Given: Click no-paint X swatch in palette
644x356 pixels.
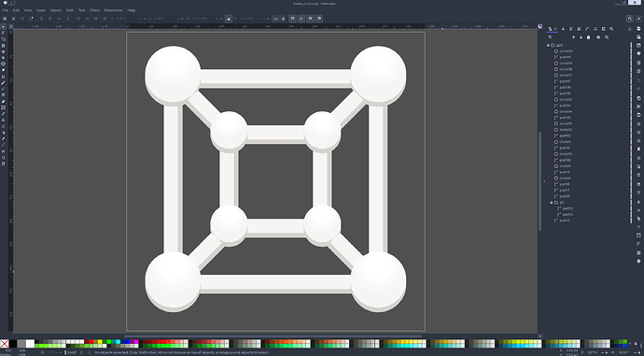Looking at the screenshot, I should (5, 344).
